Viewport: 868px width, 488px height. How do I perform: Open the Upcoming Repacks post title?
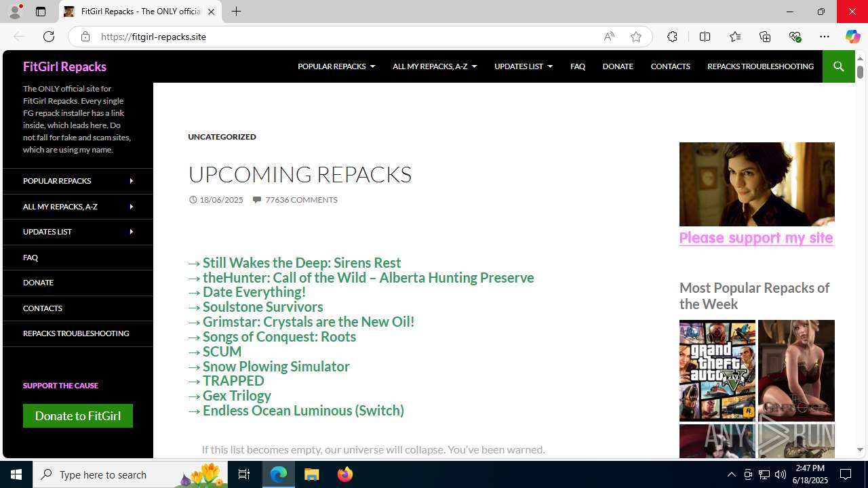pos(300,174)
